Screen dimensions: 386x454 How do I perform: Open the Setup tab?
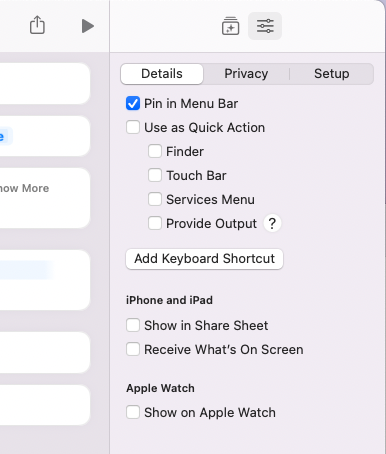click(331, 74)
